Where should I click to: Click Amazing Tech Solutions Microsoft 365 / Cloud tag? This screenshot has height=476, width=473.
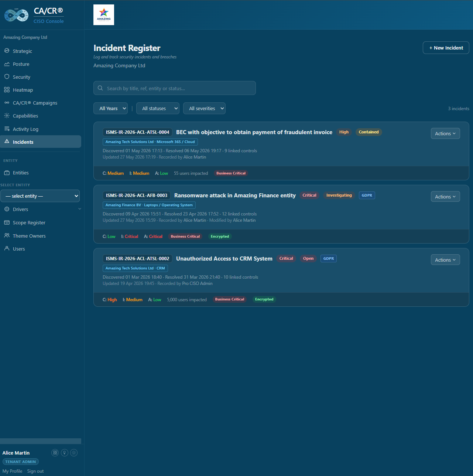click(x=150, y=142)
